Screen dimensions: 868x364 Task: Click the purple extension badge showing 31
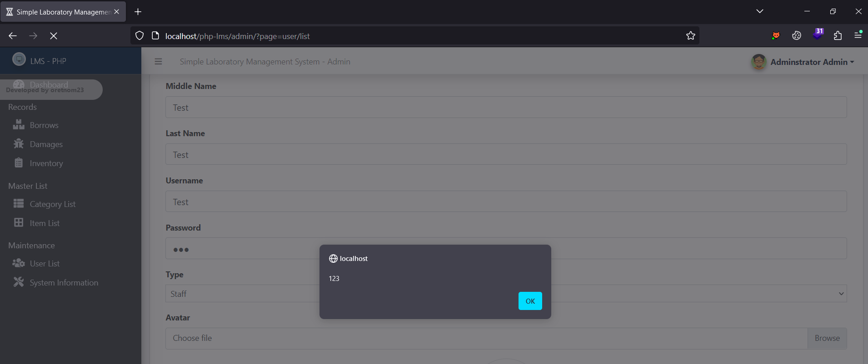pos(818,34)
